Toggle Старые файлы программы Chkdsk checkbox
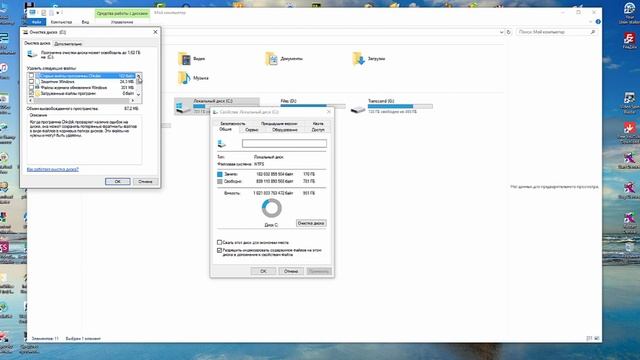This screenshot has width=640, height=360. pos(31,76)
